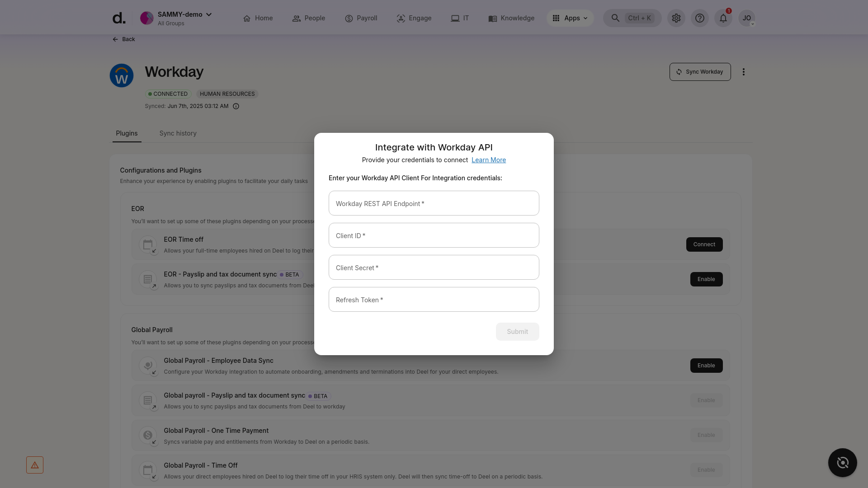Viewport: 868px width, 488px height.
Task: Open the Knowledge menu
Action: [511, 18]
